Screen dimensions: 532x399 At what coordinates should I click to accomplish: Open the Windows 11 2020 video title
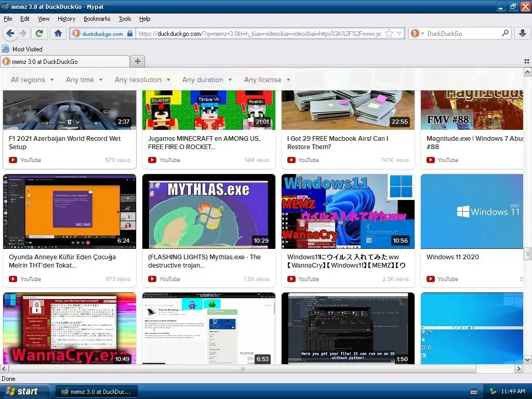[453, 257]
